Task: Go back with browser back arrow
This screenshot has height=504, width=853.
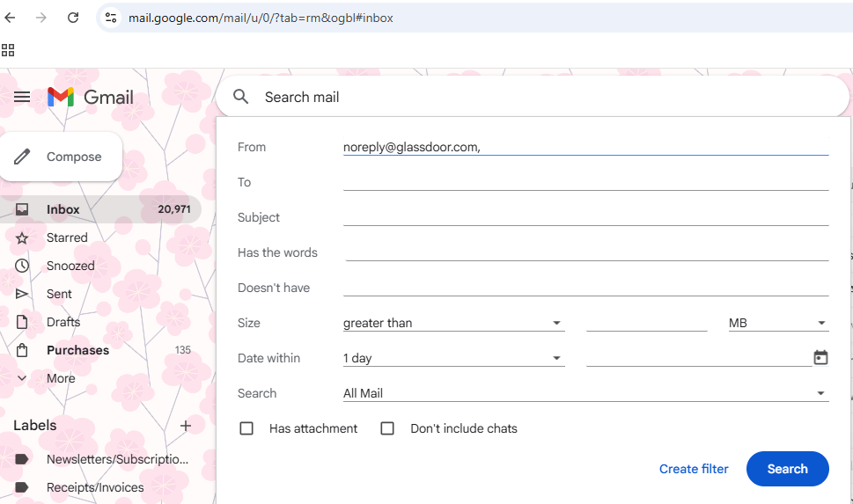Action: click(x=10, y=18)
